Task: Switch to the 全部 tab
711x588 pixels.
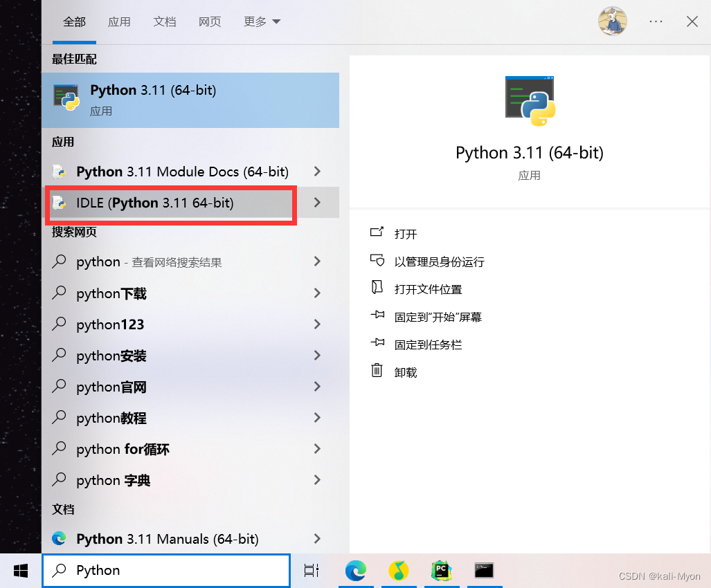Action: [74, 21]
